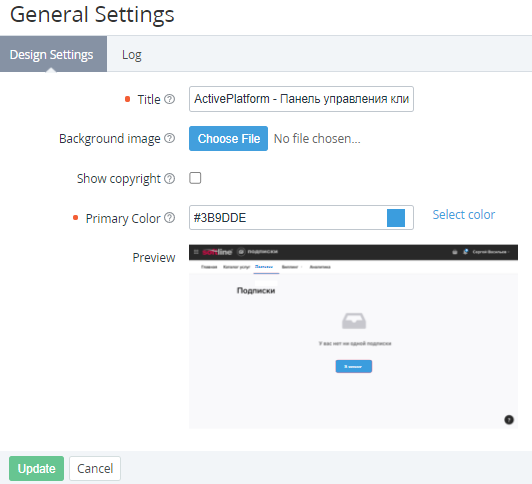Click the Choose File button
Viewport: 532px width, 484px height.
[228, 138]
